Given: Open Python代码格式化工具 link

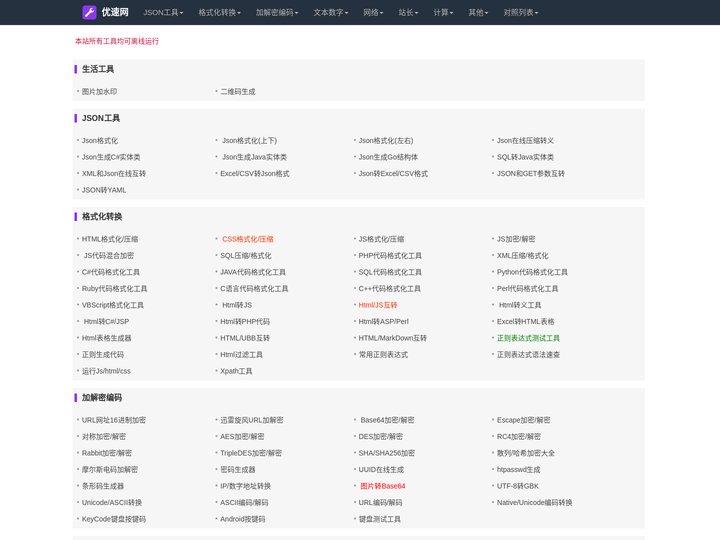Looking at the screenshot, I should [532, 272].
